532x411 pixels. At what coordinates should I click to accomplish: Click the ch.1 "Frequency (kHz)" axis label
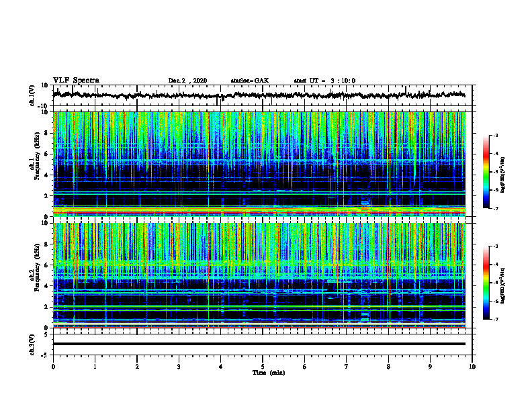click(x=37, y=156)
